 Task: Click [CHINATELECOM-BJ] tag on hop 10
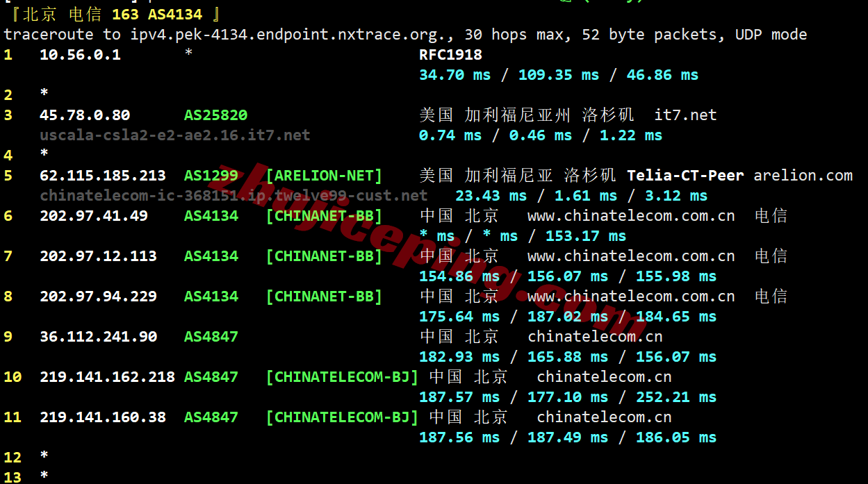[x=342, y=377]
